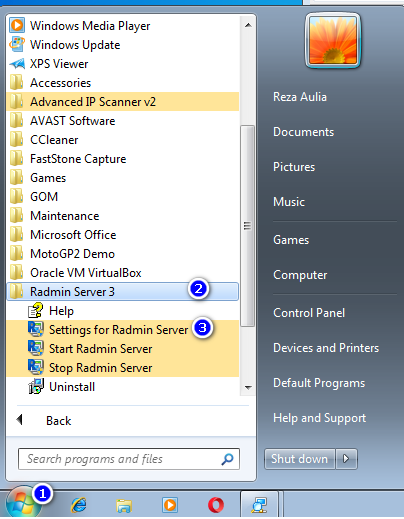The height and width of the screenshot is (519, 404).
Task: Click the Help icon under Radmin Server 3
Action: [x=35, y=310]
